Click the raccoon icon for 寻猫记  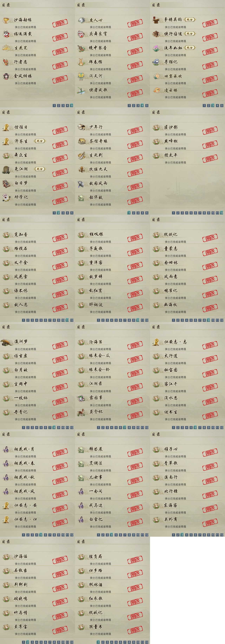(156, 62)
